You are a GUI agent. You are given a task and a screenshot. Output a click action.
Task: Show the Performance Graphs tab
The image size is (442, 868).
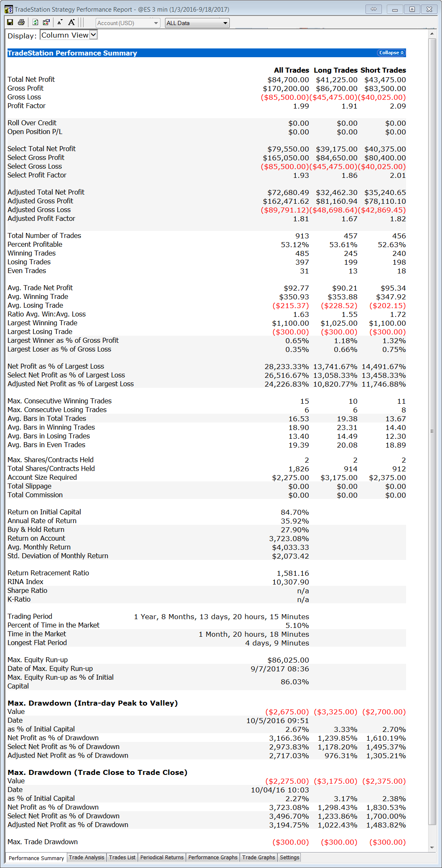coord(213,858)
